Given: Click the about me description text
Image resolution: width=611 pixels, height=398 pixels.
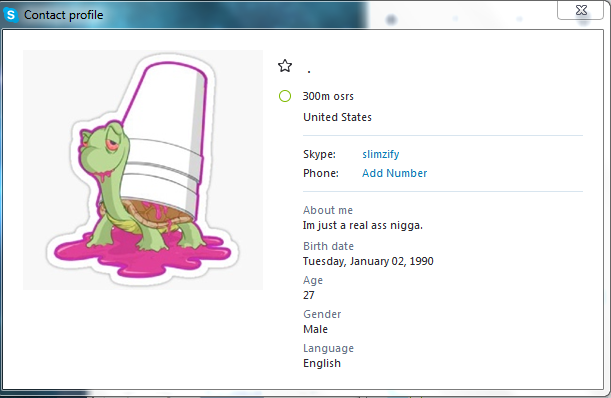Looking at the screenshot, I should point(363,225).
